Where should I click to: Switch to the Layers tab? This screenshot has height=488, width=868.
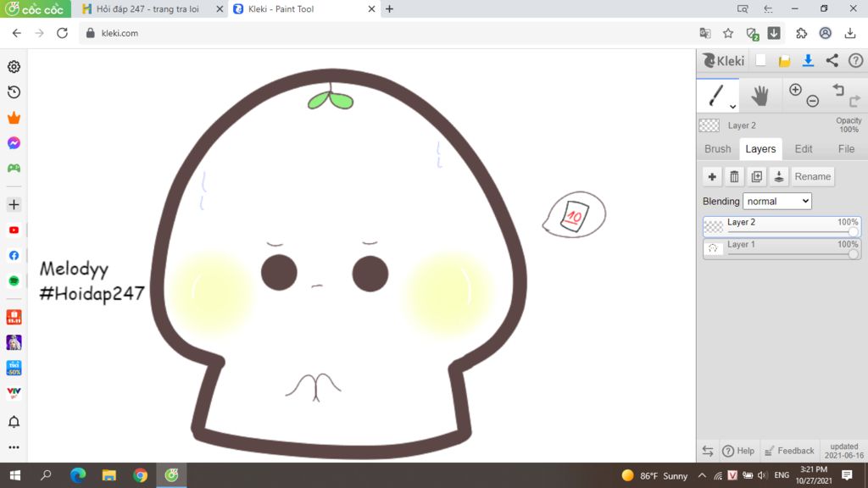760,149
